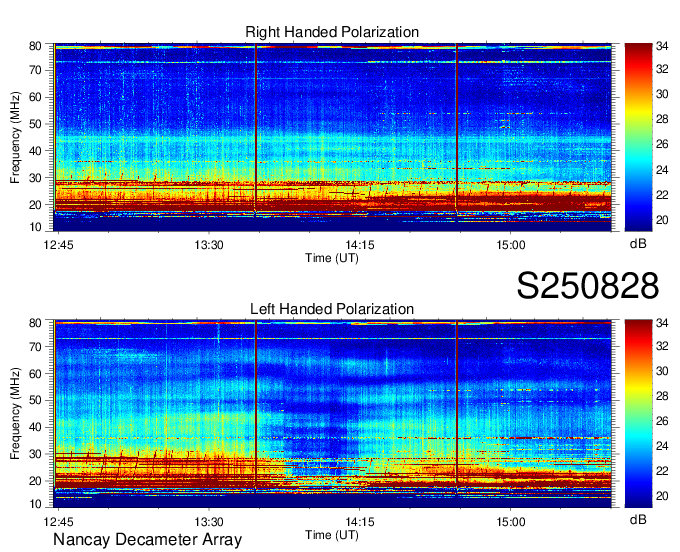Screen dimensions: 680x552
Task: Click the top colorbar near 28 dB
Action: point(638,119)
